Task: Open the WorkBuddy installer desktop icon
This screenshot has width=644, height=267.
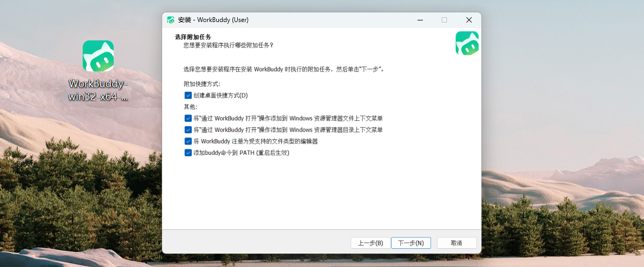Action: click(98, 56)
